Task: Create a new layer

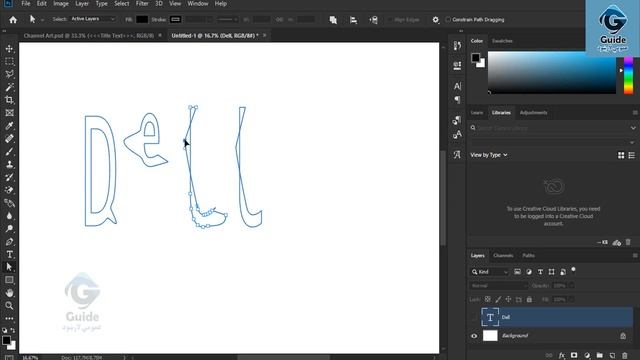Action: point(612,356)
